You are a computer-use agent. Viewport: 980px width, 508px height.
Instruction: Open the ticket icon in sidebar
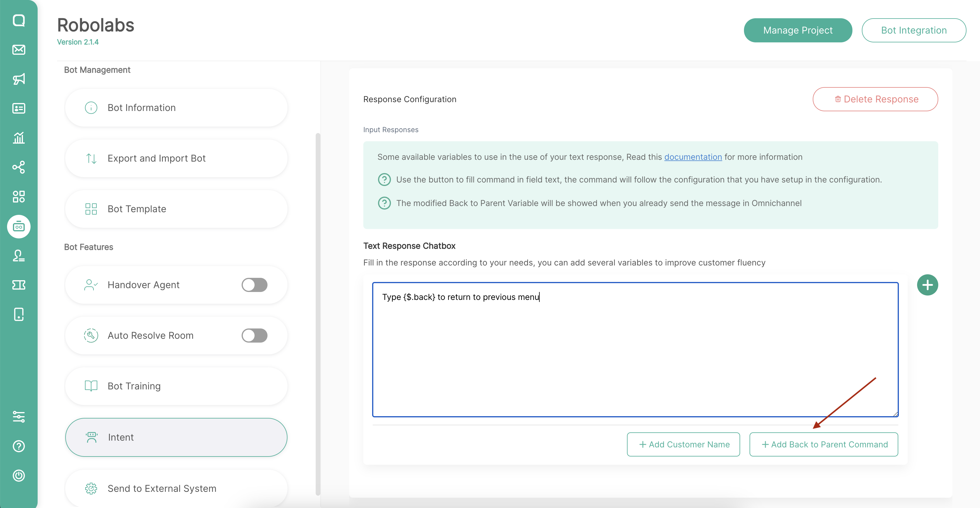click(19, 285)
